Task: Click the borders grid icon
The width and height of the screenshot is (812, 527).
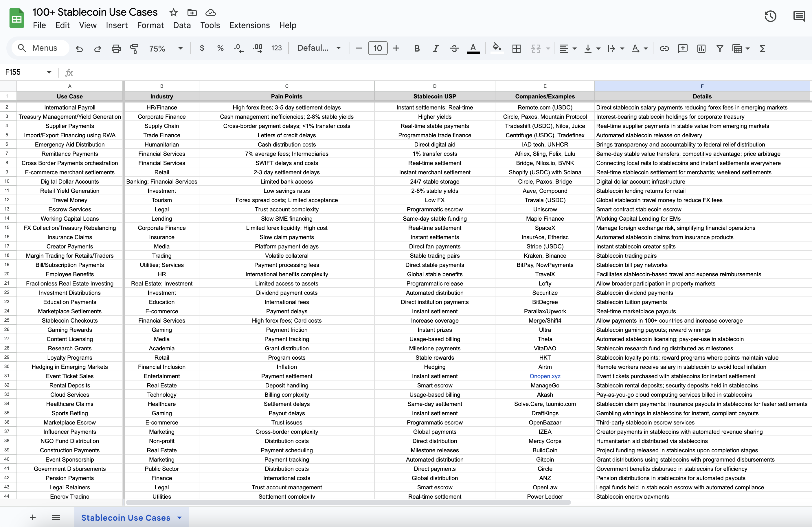Action: [516, 48]
